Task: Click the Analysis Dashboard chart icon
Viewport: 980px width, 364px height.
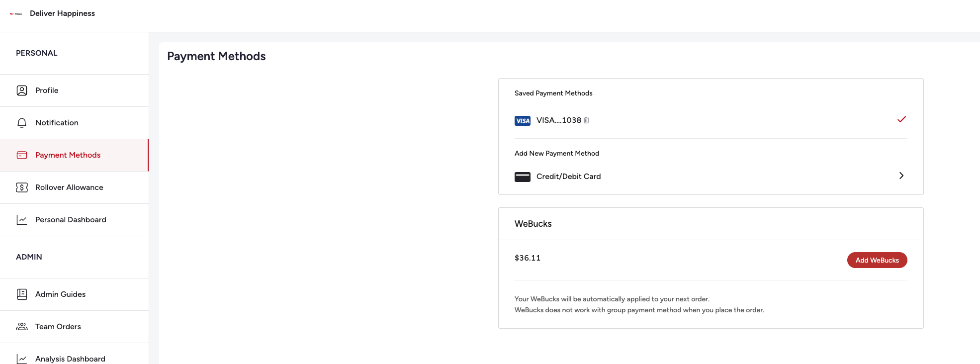Action: [x=22, y=359]
